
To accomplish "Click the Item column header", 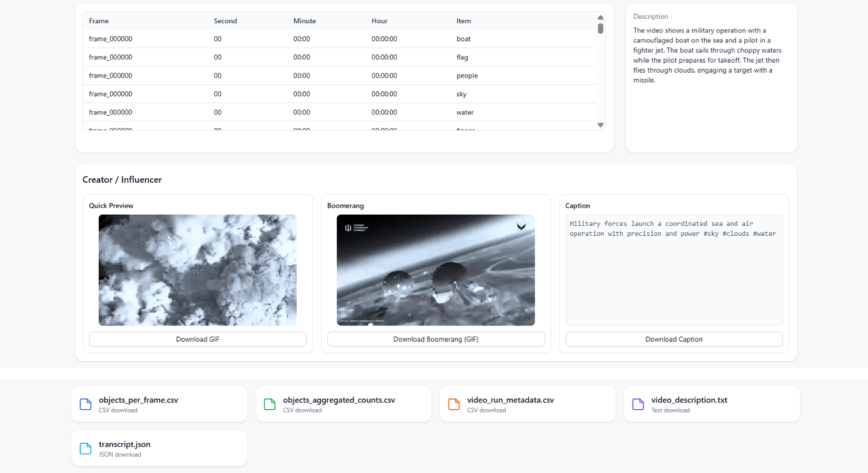I will [463, 21].
